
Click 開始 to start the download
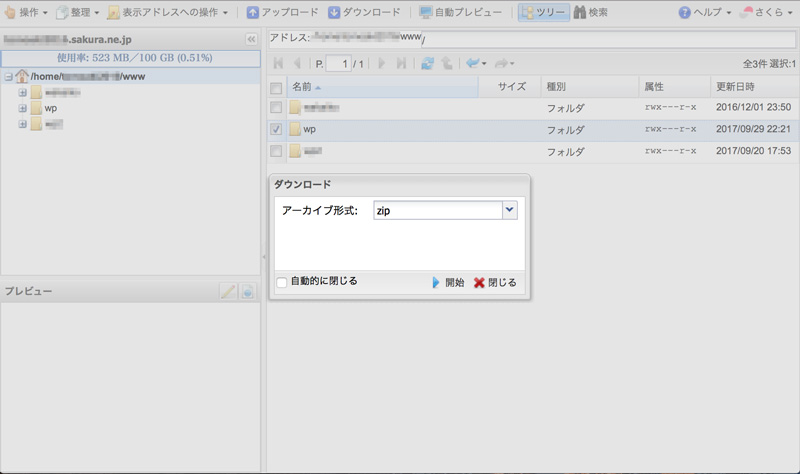(x=448, y=282)
